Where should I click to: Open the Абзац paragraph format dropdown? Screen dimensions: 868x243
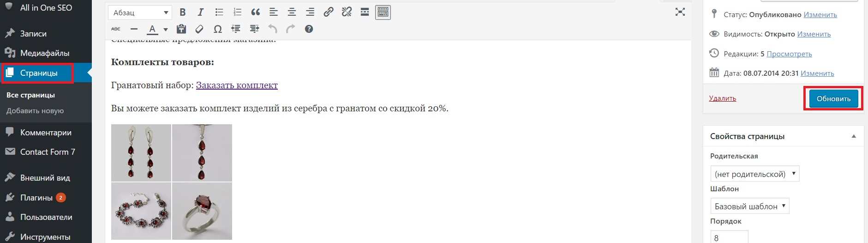click(x=140, y=12)
